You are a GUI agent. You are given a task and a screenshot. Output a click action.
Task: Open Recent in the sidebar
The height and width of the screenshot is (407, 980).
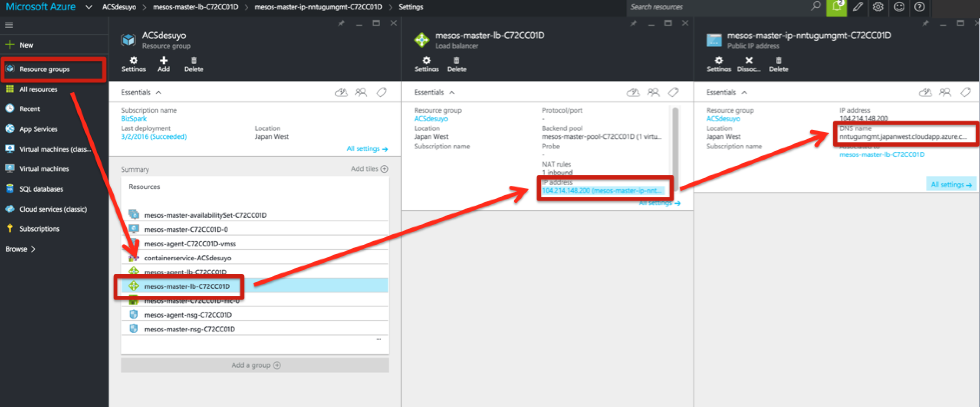23,109
